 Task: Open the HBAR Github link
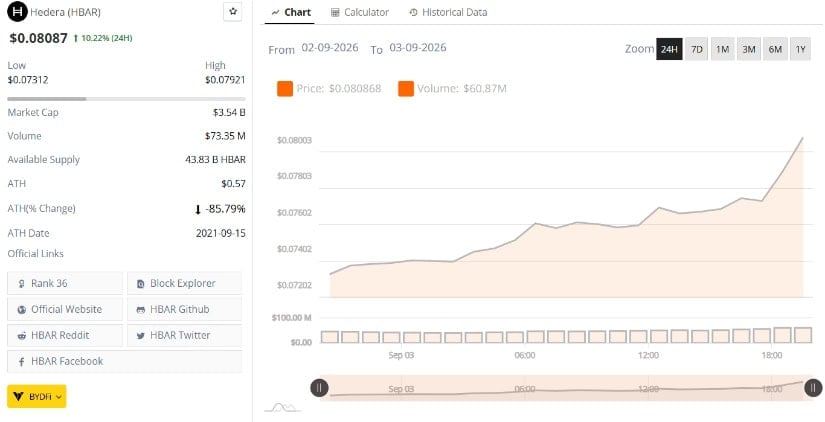pos(185,309)
